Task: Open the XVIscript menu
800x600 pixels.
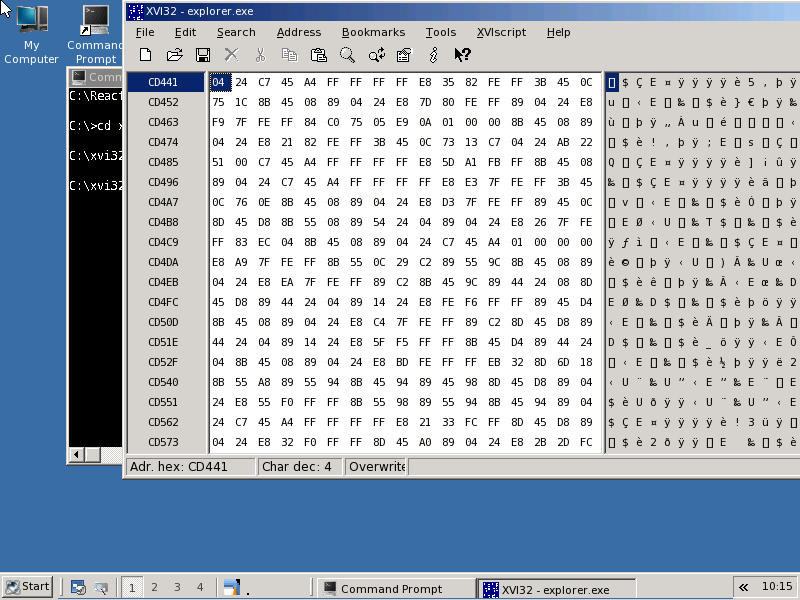Action: [501, 32]
